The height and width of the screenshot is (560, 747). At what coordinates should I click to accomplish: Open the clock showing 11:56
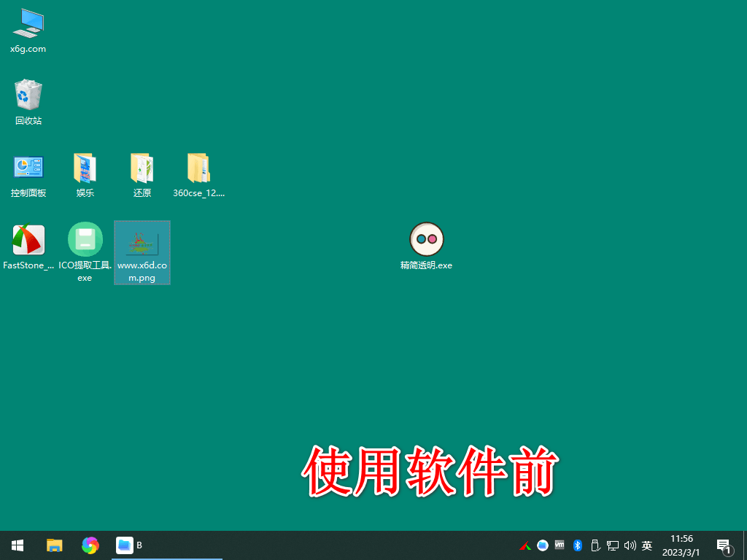pos(681,545)
